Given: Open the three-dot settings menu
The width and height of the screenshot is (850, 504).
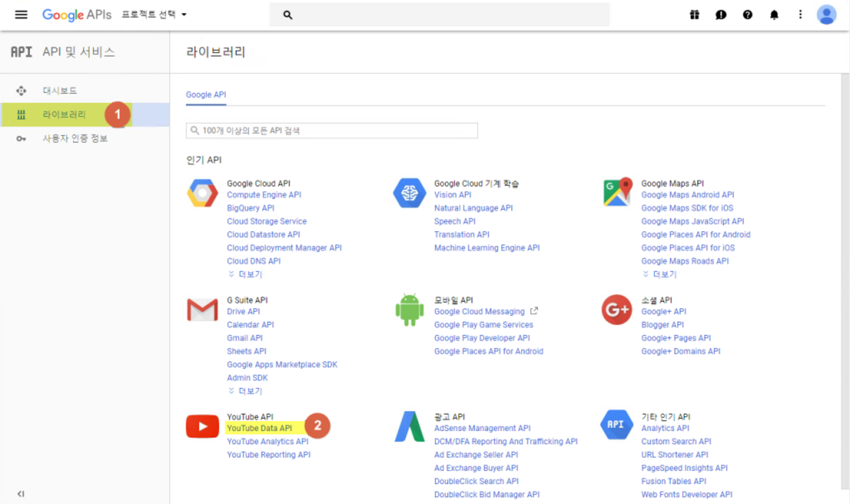Looking at the screenshot, I should coord(800,15).
